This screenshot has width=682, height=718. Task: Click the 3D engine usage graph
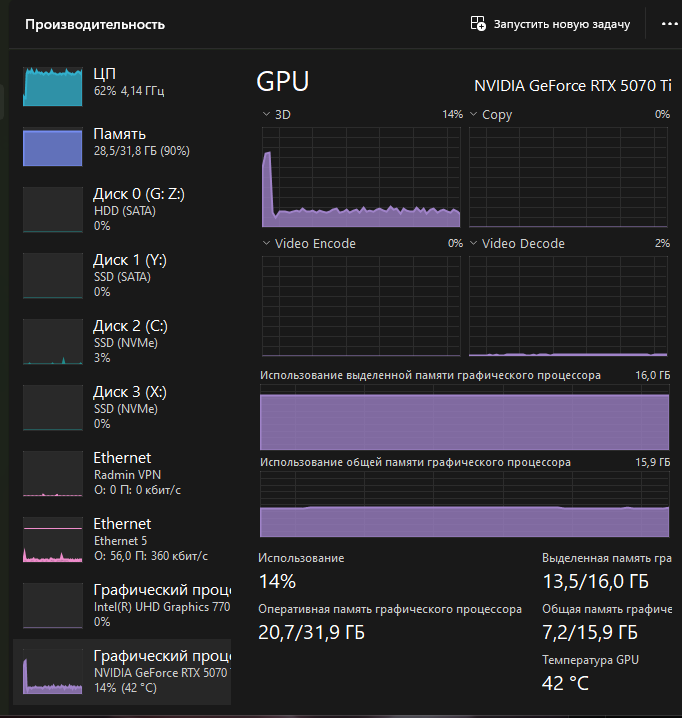361,177
